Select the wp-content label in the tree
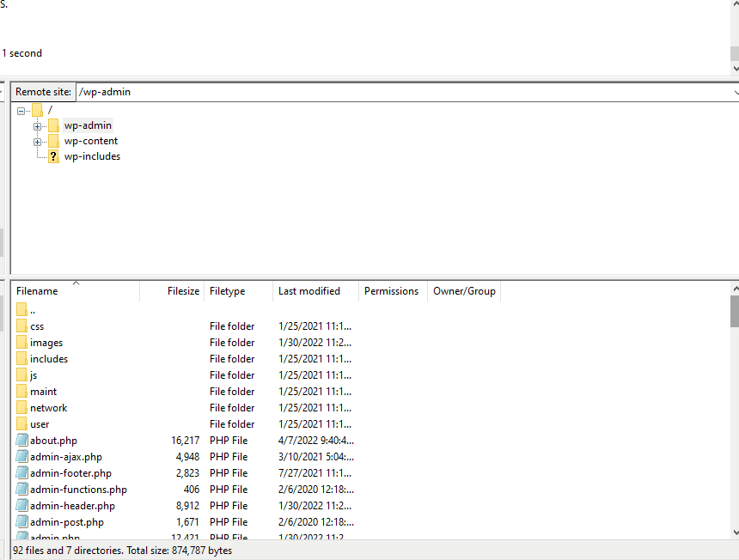 tap(91, 142)
